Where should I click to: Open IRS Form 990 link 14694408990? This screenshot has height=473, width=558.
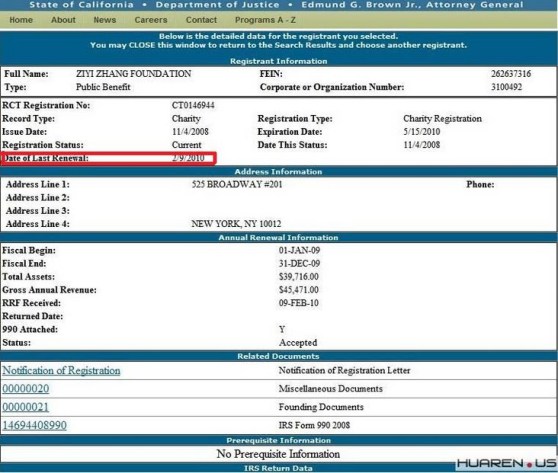tap(35, 425)
